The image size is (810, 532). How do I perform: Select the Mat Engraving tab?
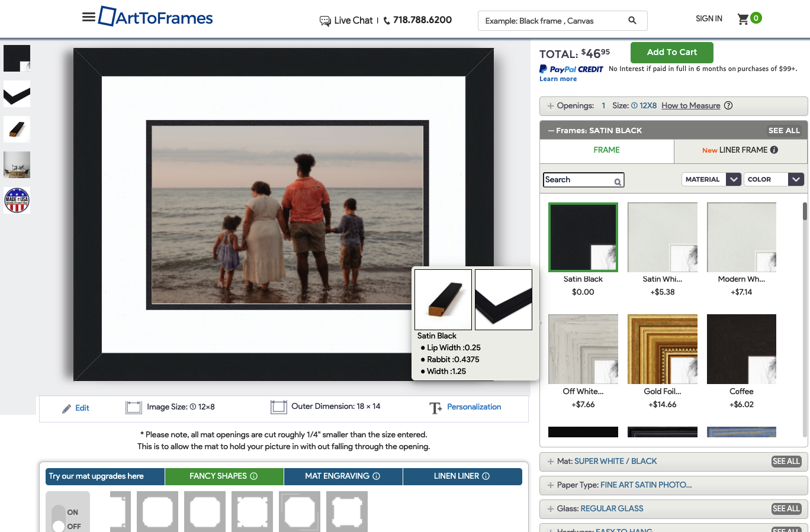[343, 476]
